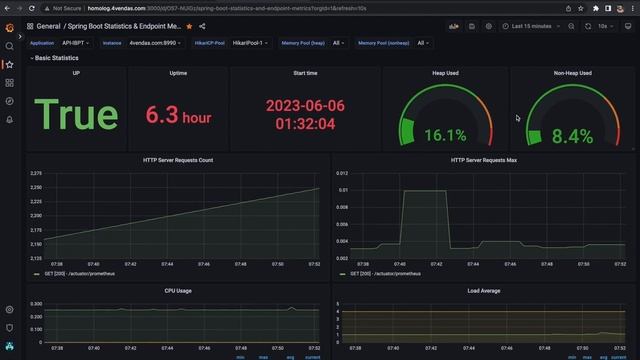This screenshot has height=360, width=640.
Task: Open the Alerting bell icon
Action: (9, 120)
